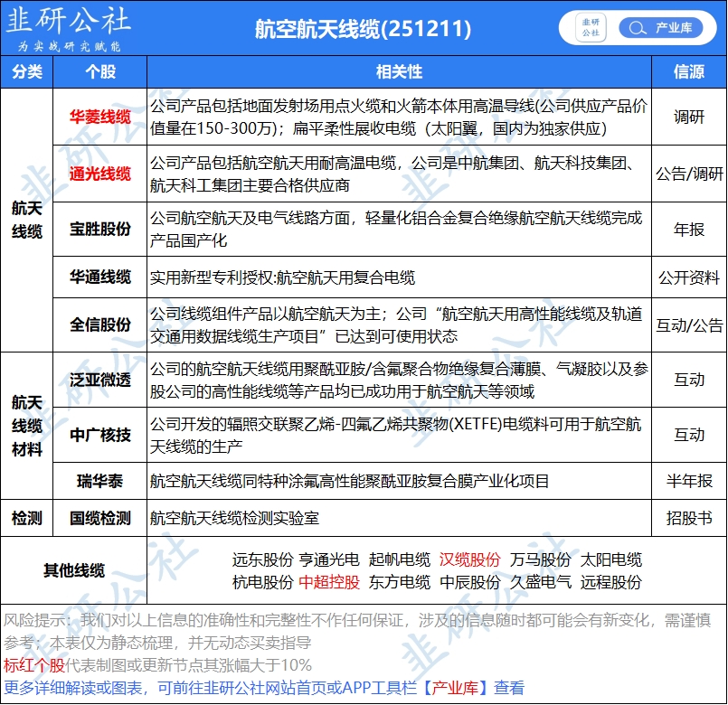Open the 【产业库】 link in footer

point(455,688)
